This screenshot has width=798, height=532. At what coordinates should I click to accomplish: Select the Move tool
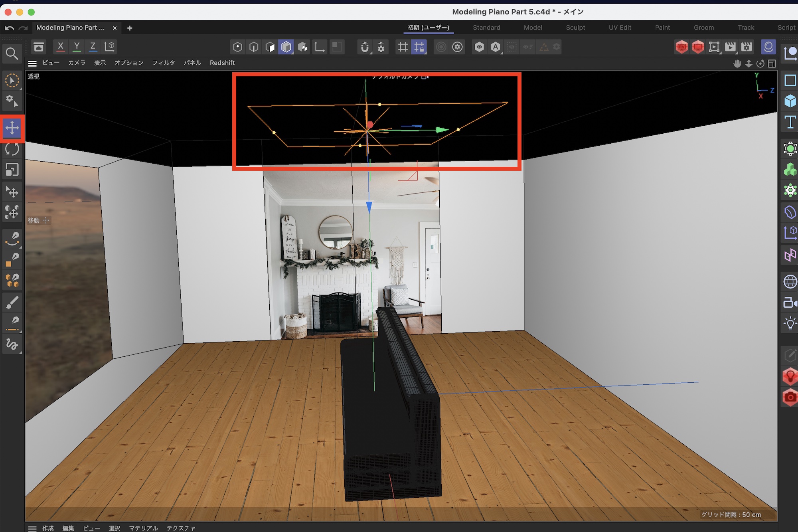coord(12,128)
